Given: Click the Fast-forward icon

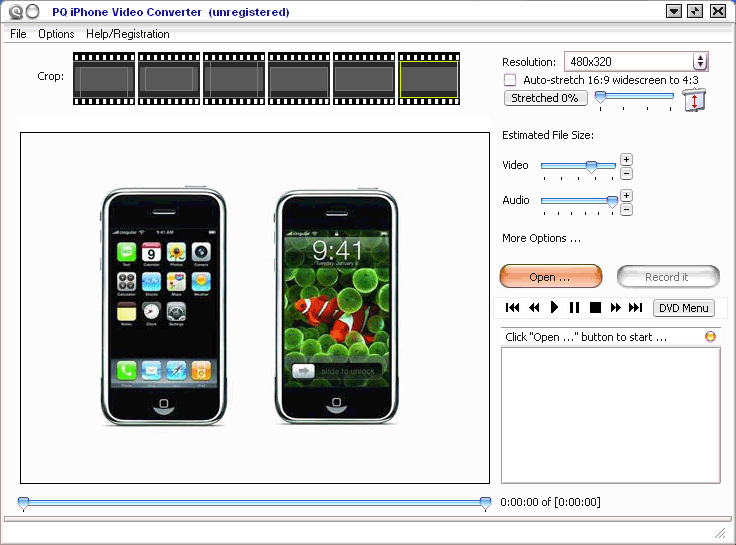Looking at the screenshot, I should [615, 308].
